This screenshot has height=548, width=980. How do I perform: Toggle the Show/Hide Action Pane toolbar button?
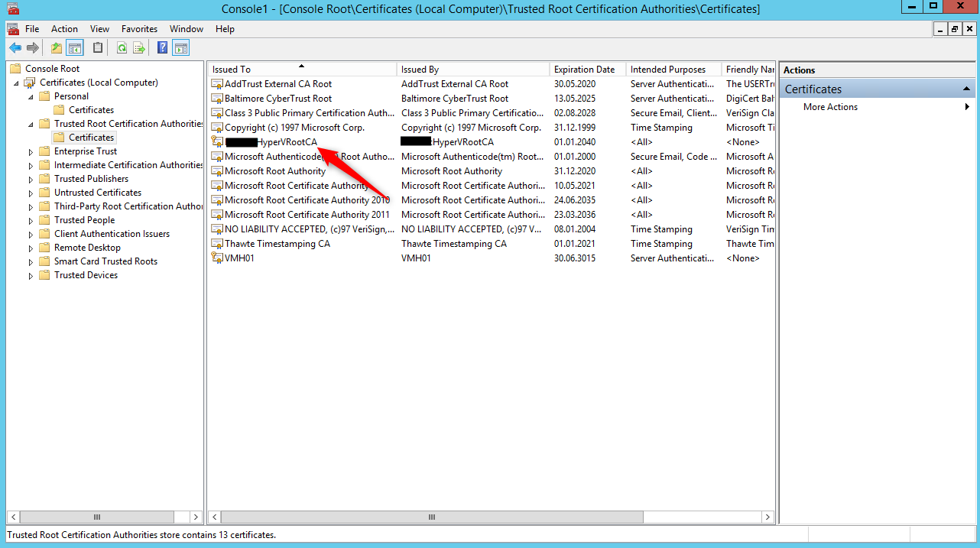point(180,48)
